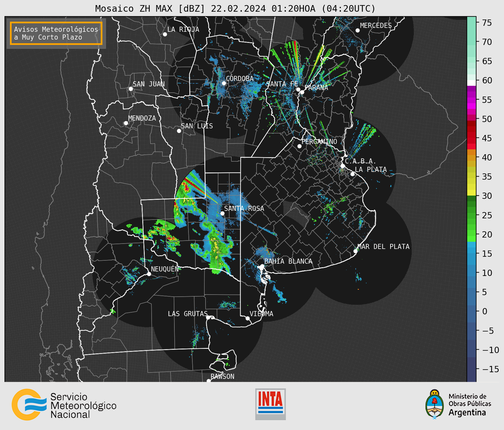Open Avisos Meteorológicos a Muy Corto Plazo box
Screen dimensions: 504x430
point(56,33)
